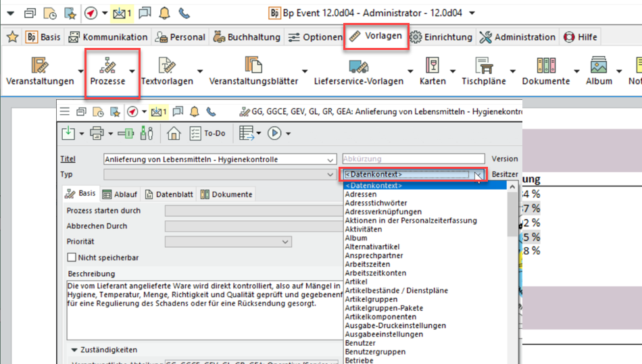
Task: Open the Priorität dropdown
Action: coord(286,242)
